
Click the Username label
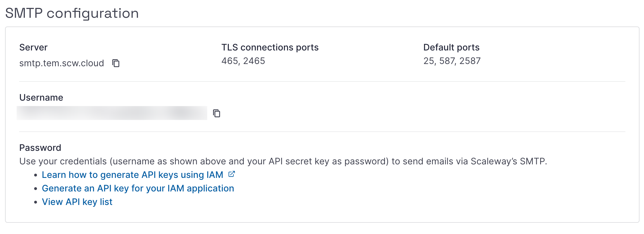click(41, 98)
